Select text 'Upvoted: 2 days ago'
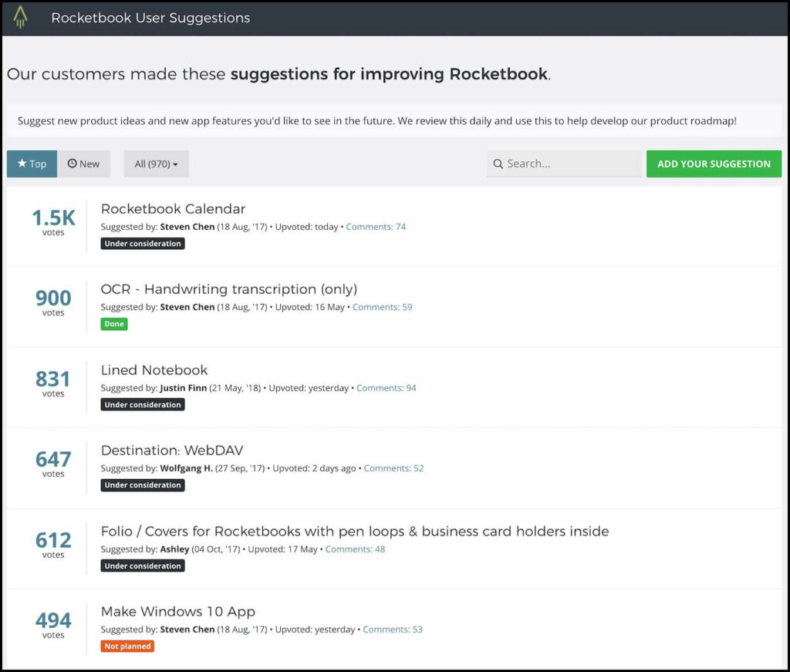Image resolution: width=790 pixels, height=672 pixels. click(315, 468)
